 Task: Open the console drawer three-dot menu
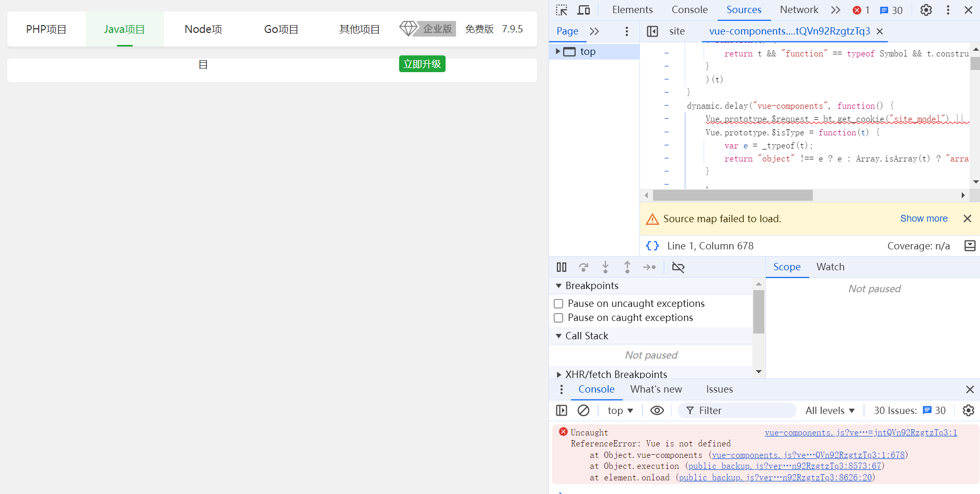562,389
